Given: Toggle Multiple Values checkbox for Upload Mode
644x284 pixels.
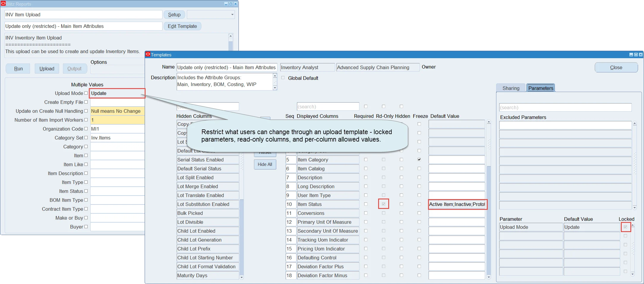Looking at the screenshot, I should click(86, 93).
